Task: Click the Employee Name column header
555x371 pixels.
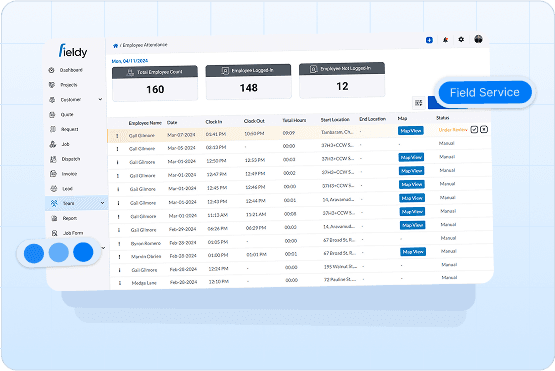Action: coord(145,123)
